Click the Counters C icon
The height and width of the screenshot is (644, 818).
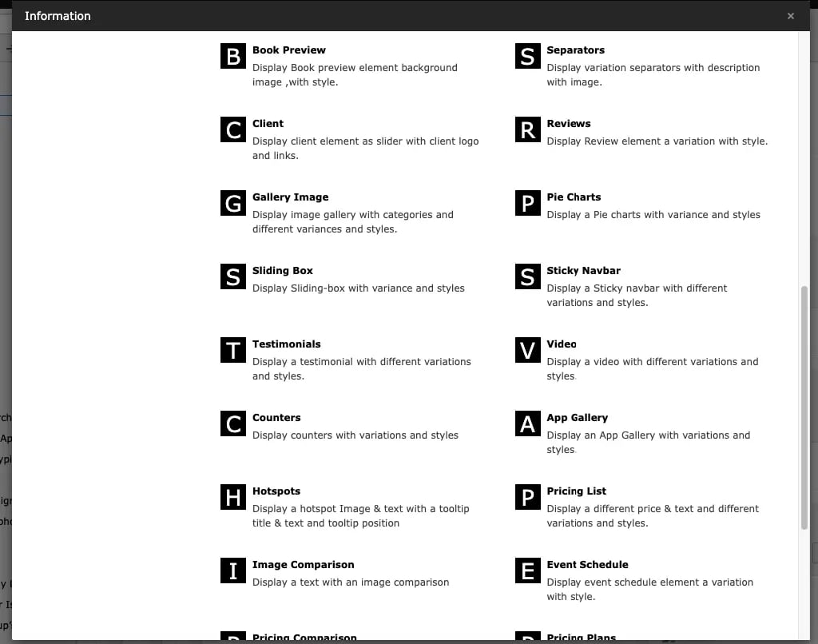[x=233, y=423]
